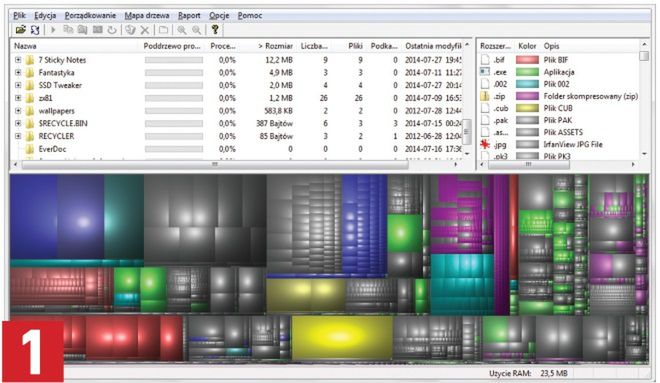
Task: Open the Raport menu
Action: pyautogui.click(x=189, y=16)
